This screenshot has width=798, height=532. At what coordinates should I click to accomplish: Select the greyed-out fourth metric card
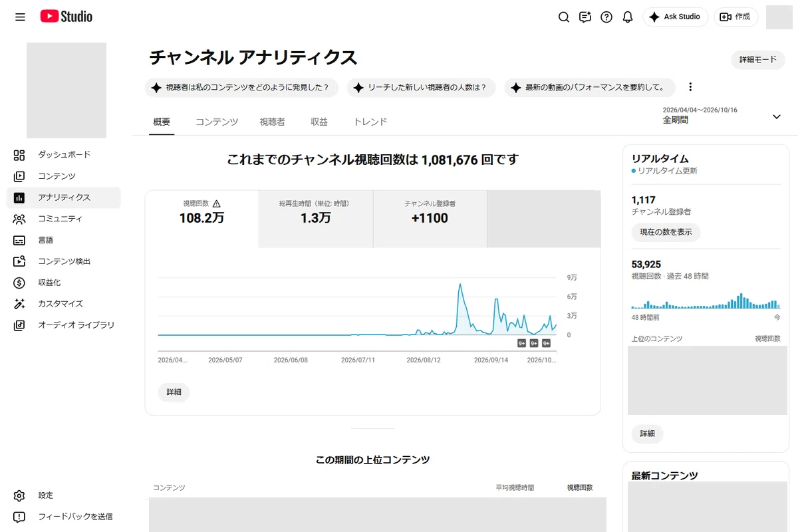543,219
